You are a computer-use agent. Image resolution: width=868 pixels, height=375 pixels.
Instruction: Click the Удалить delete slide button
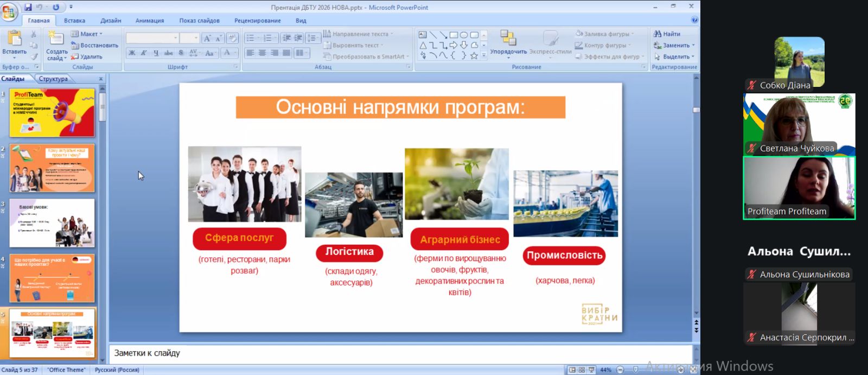(x=87, y=56)
